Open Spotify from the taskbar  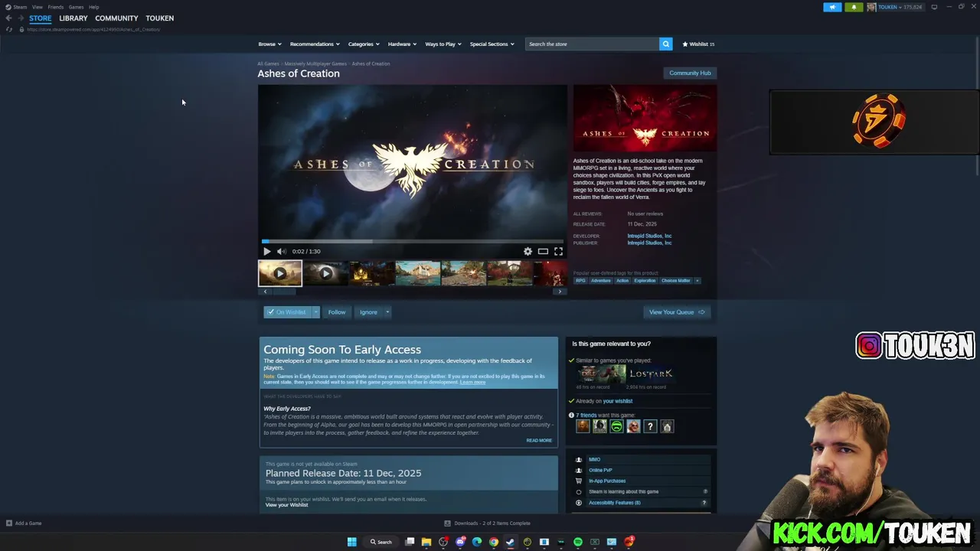click(x=578, y=542)
